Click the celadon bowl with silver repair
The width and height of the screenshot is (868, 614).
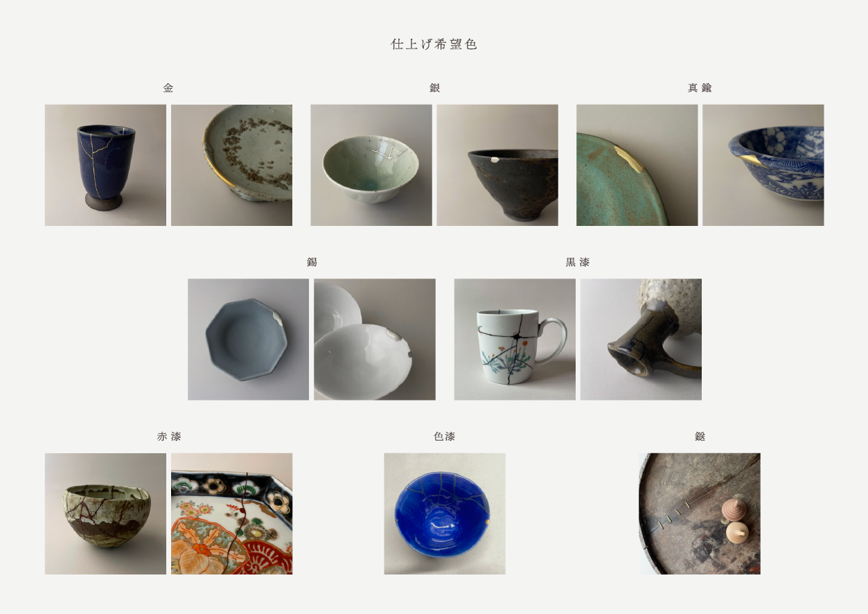point(371,165)
